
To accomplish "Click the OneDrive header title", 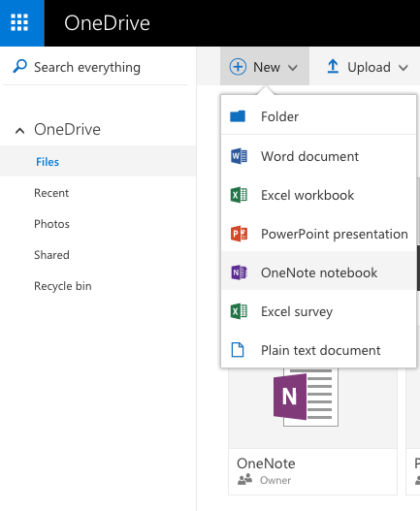I will [x=107, y=23].
